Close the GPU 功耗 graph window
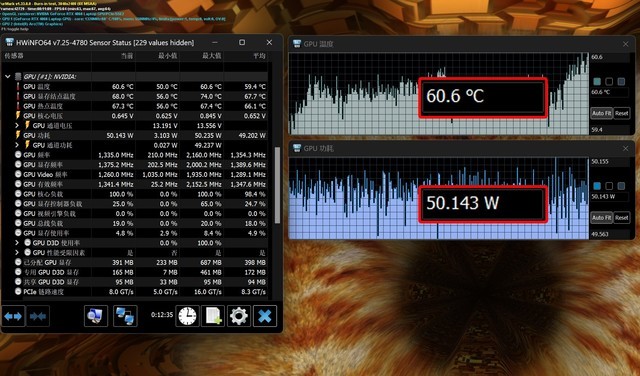 click(x=625, y=148)
